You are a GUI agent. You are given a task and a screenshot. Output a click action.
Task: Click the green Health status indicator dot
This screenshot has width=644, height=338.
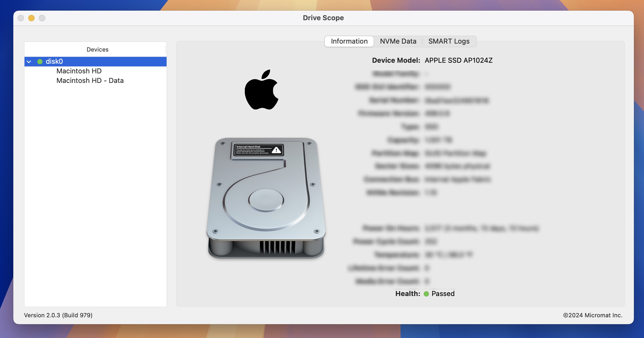[426, 294]
